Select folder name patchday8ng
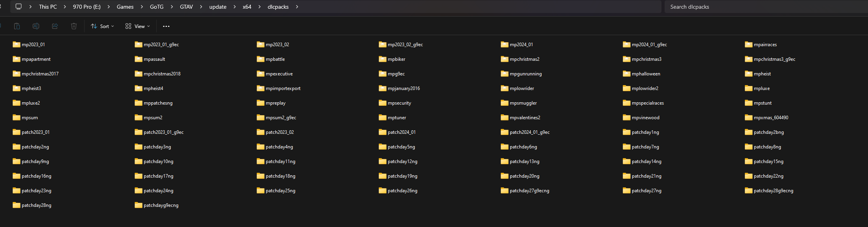 (767, 147)
